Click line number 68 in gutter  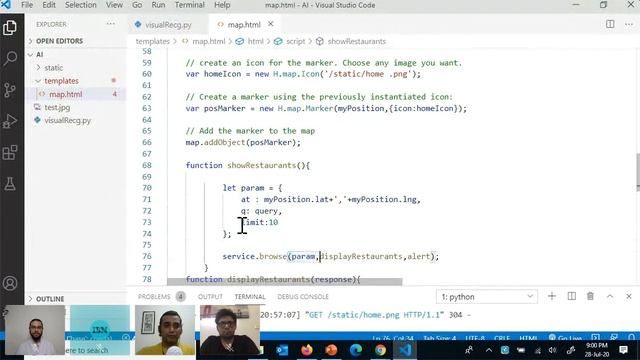147,165
